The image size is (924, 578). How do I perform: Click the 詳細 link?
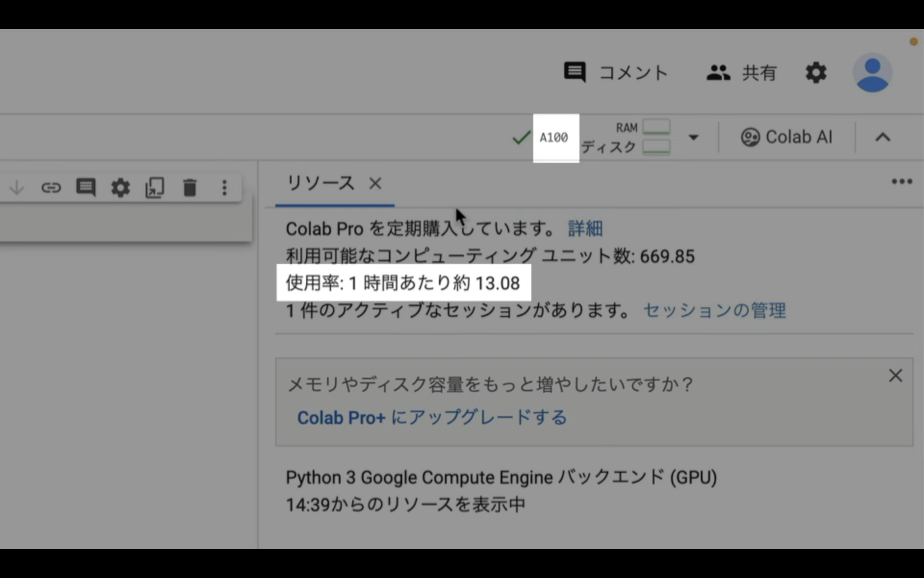(585, 229)
